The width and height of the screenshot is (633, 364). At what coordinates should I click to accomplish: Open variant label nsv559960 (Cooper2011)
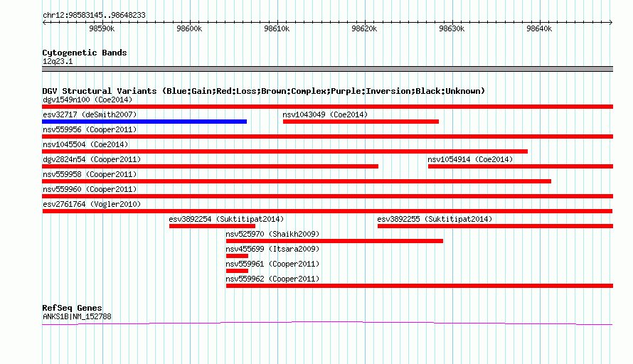(x=90, y=189)
